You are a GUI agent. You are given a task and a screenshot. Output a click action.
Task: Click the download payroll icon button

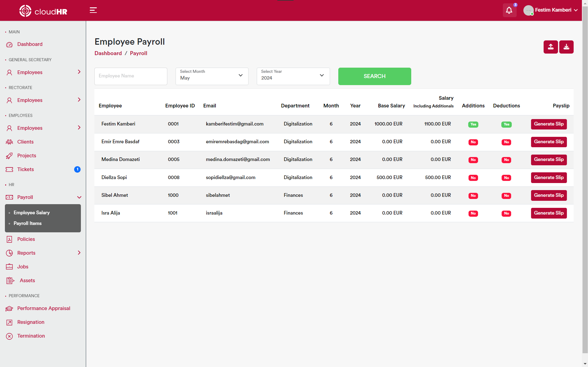pyautogui.click(x=566, y=47)
